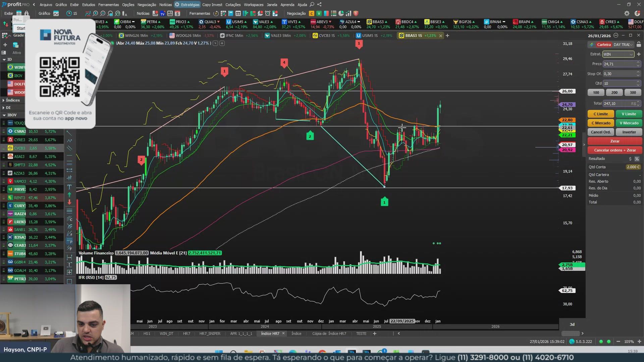Viewport: 644px width, 362px height.
Task: Click the red down arrow drawing tool
Action: [x=69, y=202]
